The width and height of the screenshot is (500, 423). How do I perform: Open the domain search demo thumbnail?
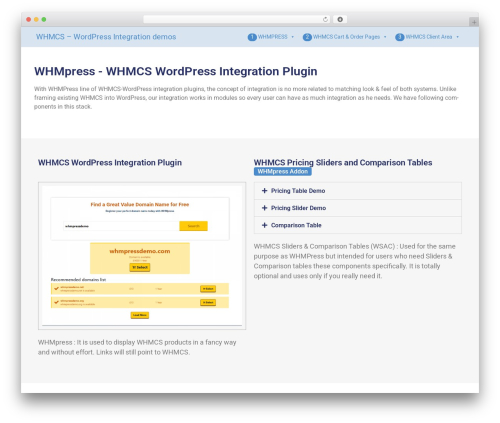[142, 256]
